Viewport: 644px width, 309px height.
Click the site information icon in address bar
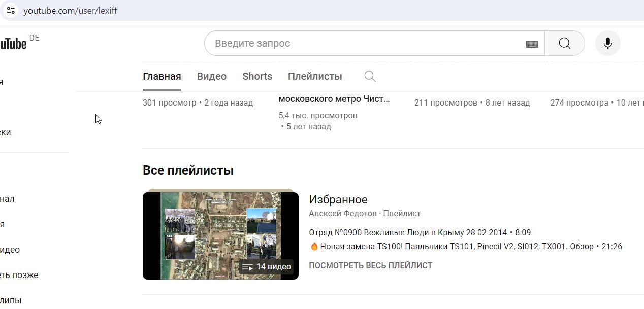click(11, 10)
